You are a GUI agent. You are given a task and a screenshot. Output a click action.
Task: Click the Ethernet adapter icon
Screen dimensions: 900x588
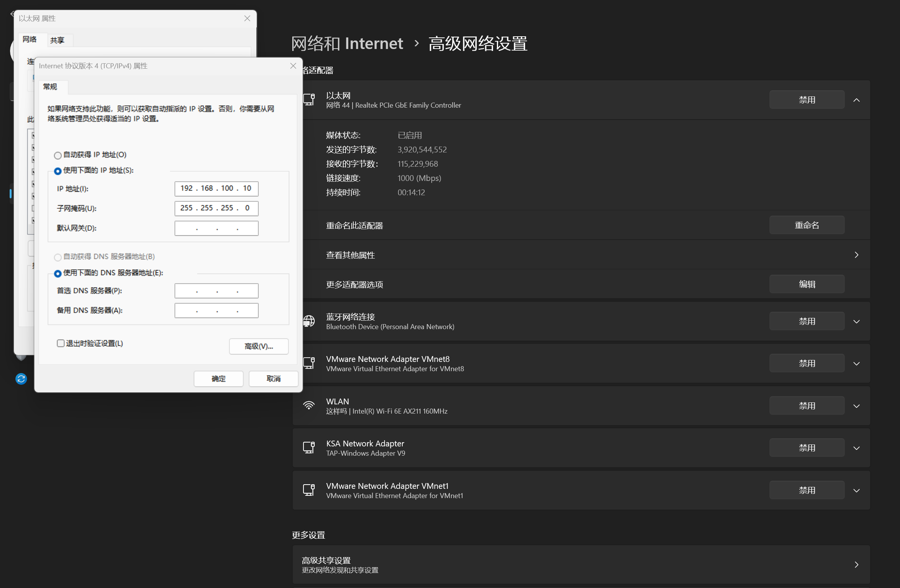309,100
